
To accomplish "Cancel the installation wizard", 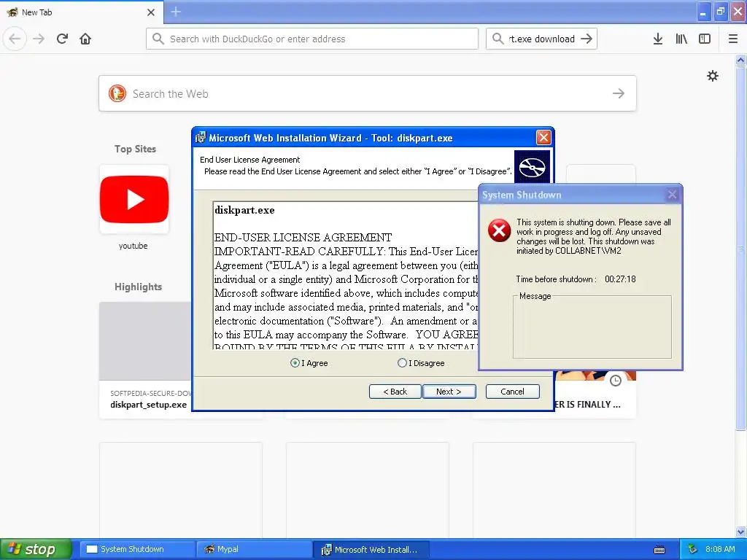I will pos(512,392).
